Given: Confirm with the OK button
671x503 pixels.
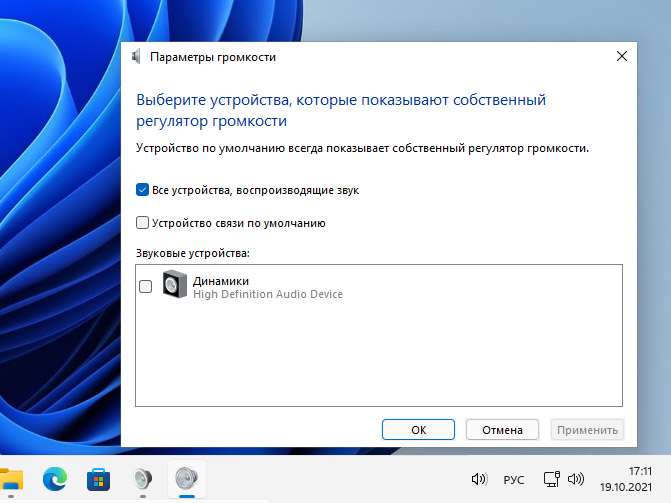Looking at the screenshot, I should tap(418, 430).
